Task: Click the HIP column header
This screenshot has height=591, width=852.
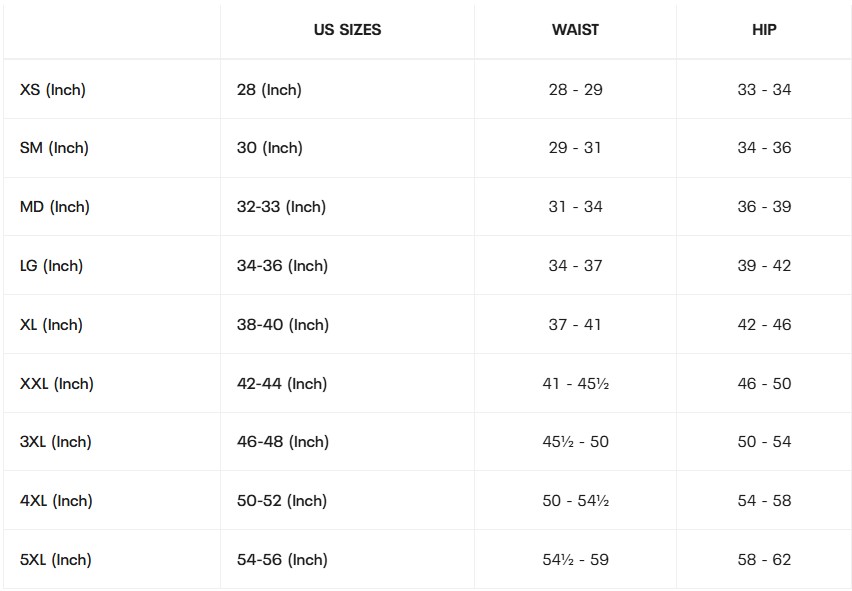Action: point(764,30)
